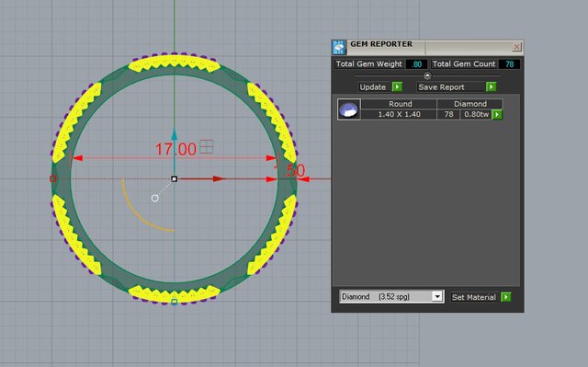Click the small white circle control point

pos(155,198)
